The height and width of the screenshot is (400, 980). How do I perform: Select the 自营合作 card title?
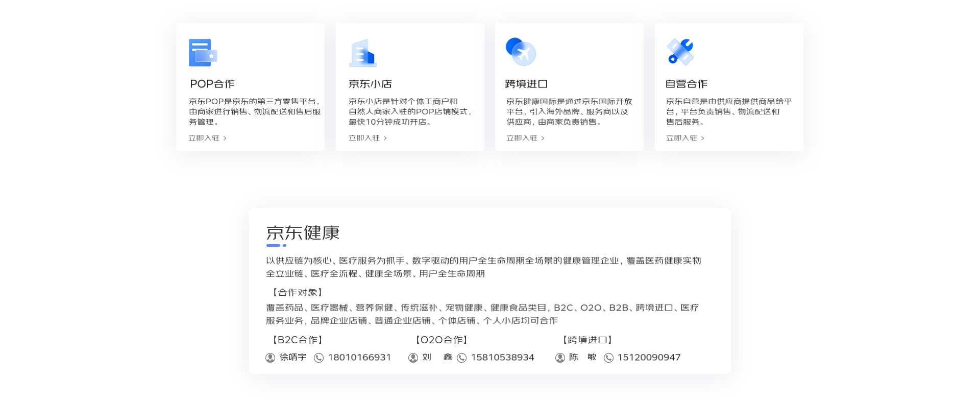pyautogui.click(x=687, y=84)
